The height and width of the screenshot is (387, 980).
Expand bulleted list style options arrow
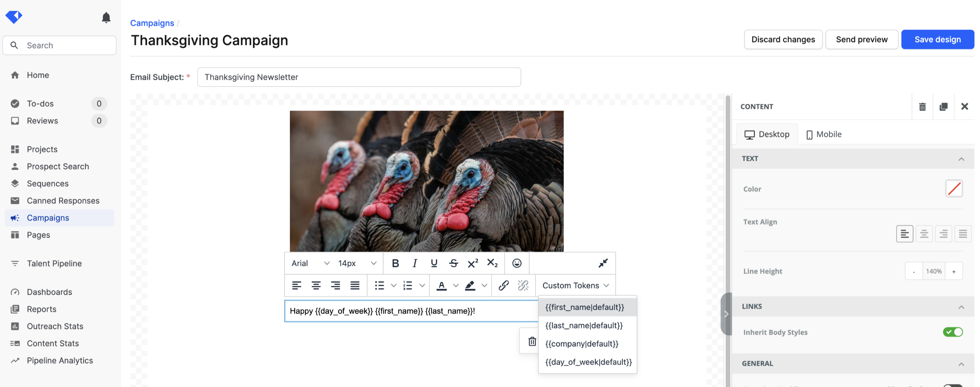click(393, 285)
